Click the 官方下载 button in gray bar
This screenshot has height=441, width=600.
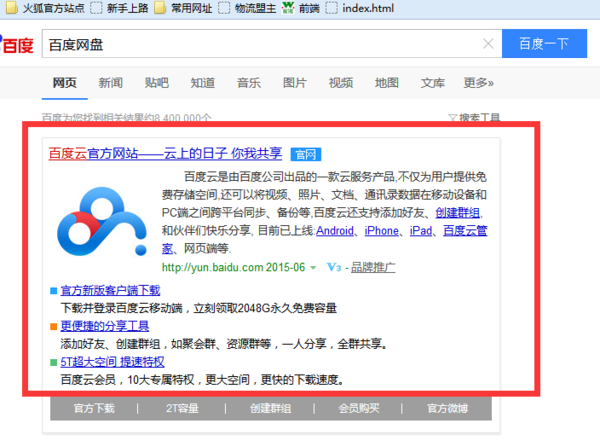point(94,408)
